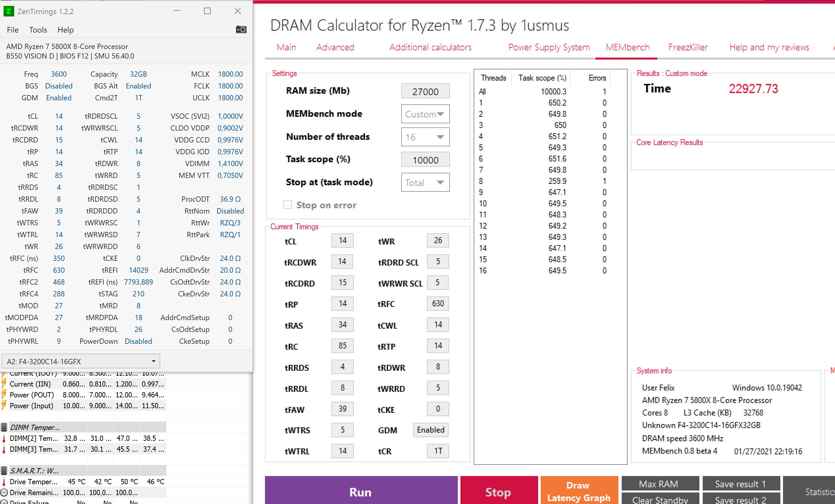Screen dimensions: 835x504
Task: Toggle the tCR 1T setting
Action: 437,451
